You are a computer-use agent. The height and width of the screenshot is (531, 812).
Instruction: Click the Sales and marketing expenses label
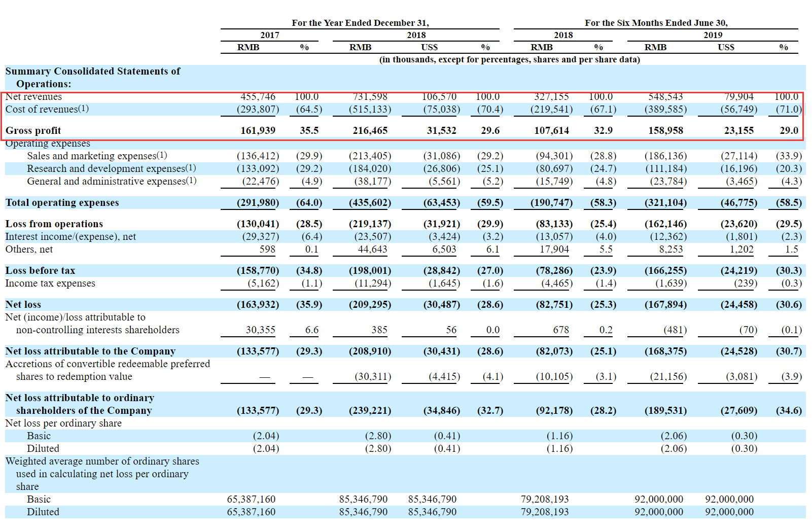(x=97, y=156)
